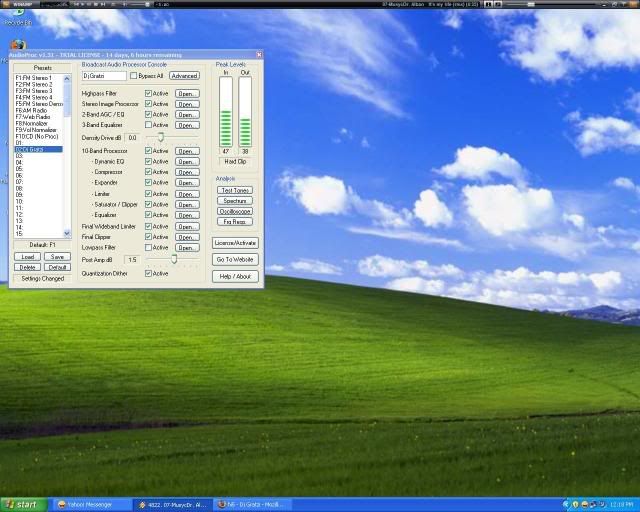This screenshot has width=640, height=512.
Task: Toggle 10-Band Processor Active checkbox
Action: point(149,151)
